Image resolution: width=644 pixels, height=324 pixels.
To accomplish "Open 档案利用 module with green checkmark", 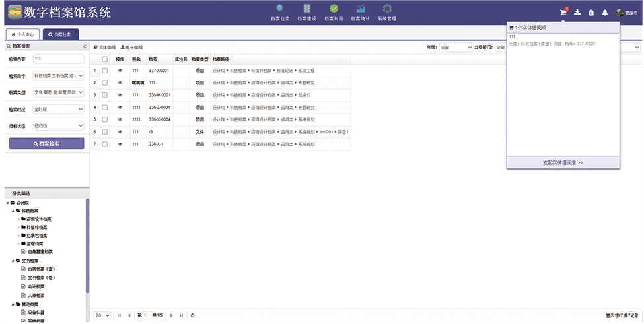I will tap(334, 11).
